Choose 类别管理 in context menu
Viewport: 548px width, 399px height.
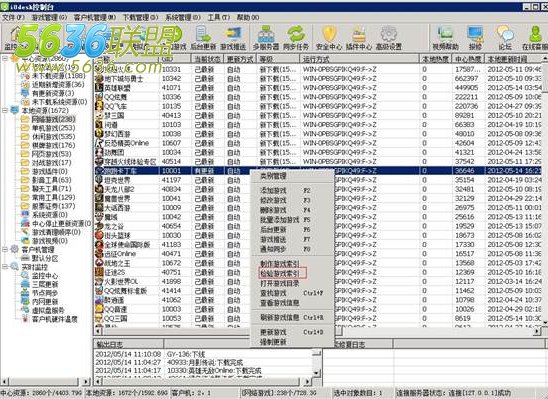tap(292, 176)
